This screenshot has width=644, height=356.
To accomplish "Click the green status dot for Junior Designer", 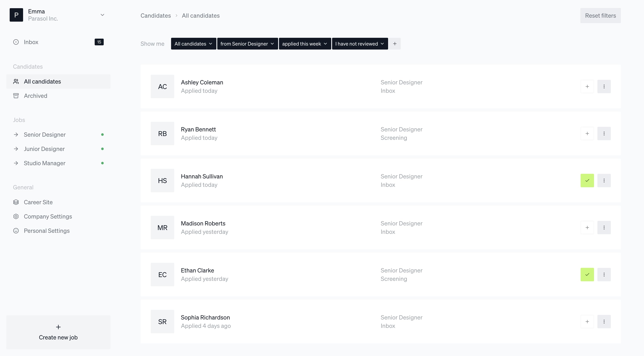I will [x=102, y=149].
